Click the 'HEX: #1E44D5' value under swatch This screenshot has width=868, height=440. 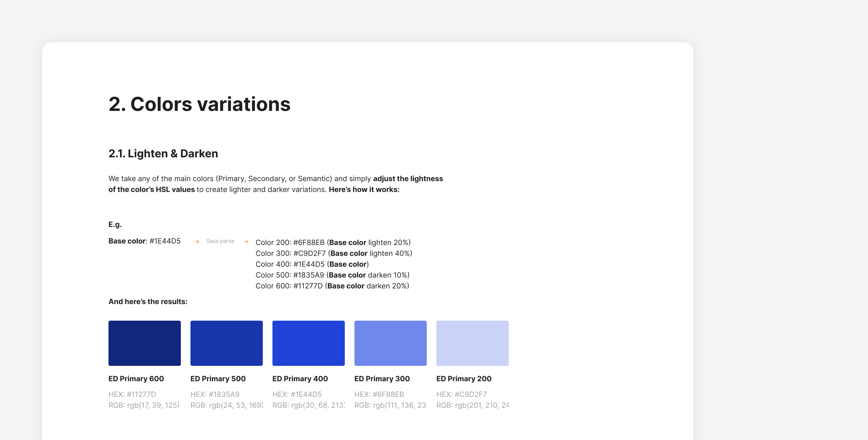tap(297, 394)
